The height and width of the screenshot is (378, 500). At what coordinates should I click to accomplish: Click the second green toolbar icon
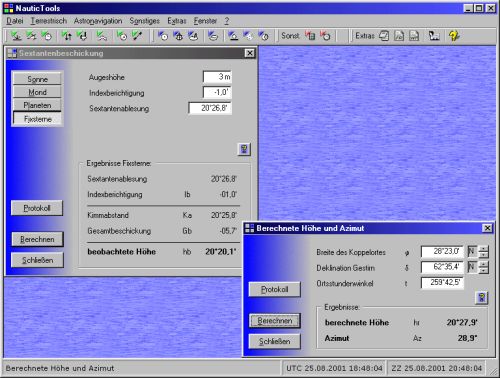tap(31, 36)
